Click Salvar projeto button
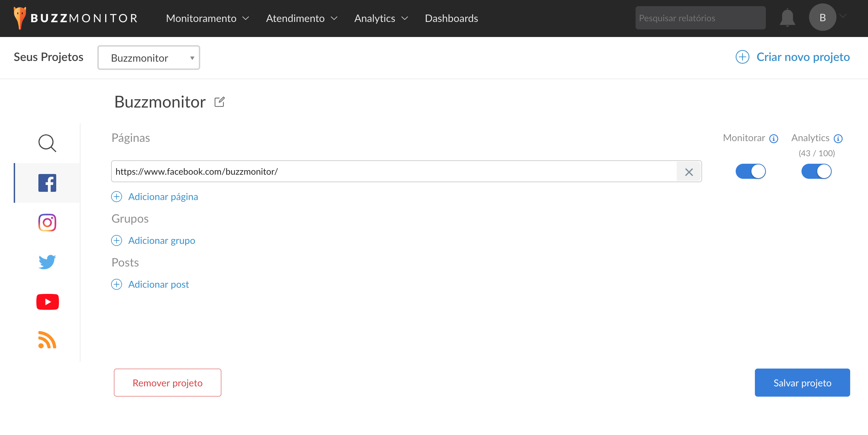 [x=802, y=383]
